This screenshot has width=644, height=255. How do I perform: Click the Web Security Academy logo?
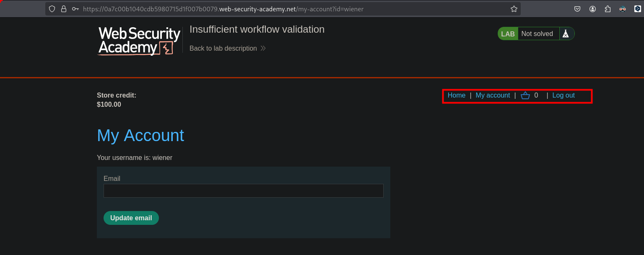point(139,41)
